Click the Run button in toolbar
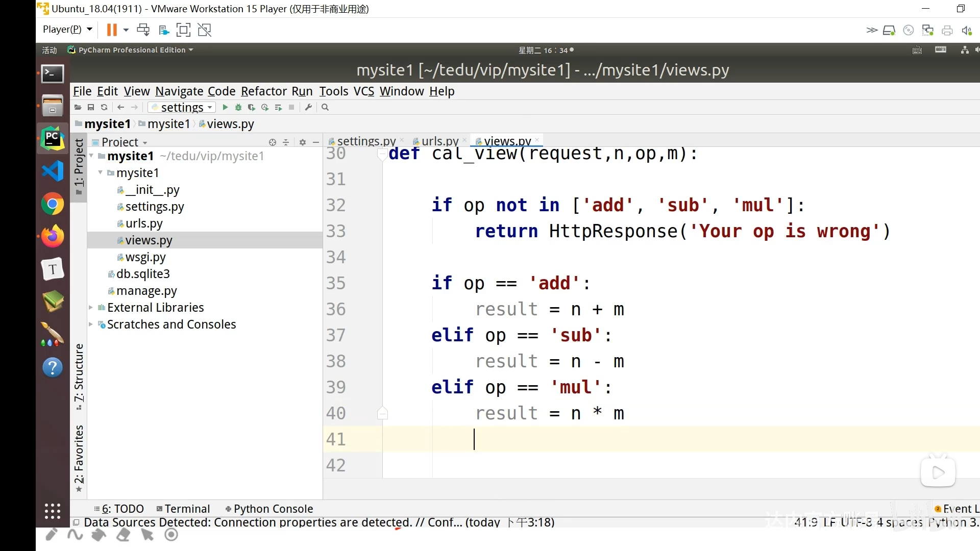Screen dimensions: 980x551 tap(224, 108)
